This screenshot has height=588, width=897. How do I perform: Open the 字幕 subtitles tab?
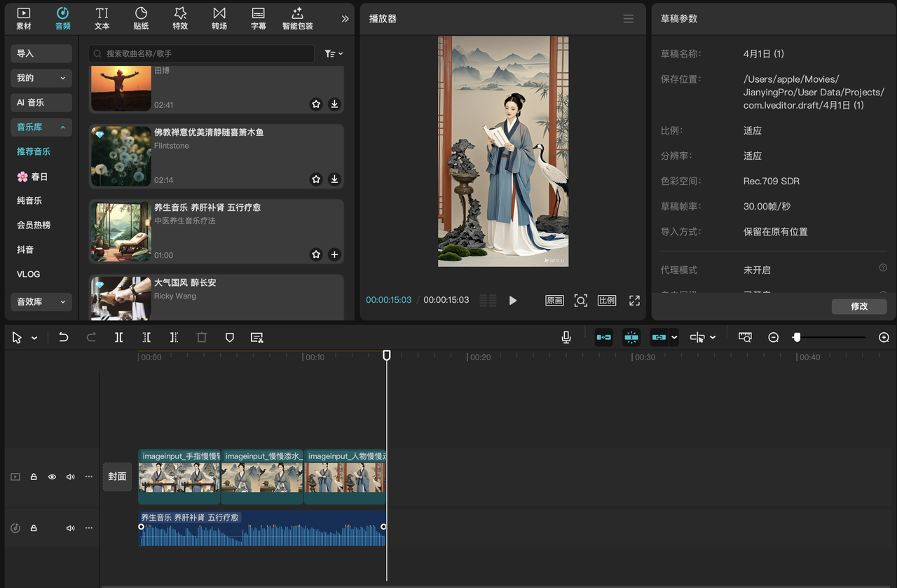tap(258, 18)
